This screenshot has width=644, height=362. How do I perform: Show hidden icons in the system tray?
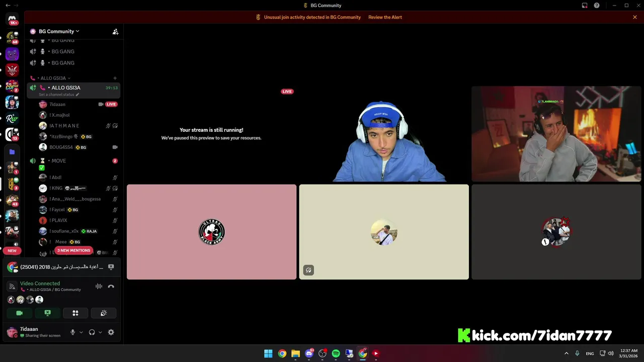(566, 353)
